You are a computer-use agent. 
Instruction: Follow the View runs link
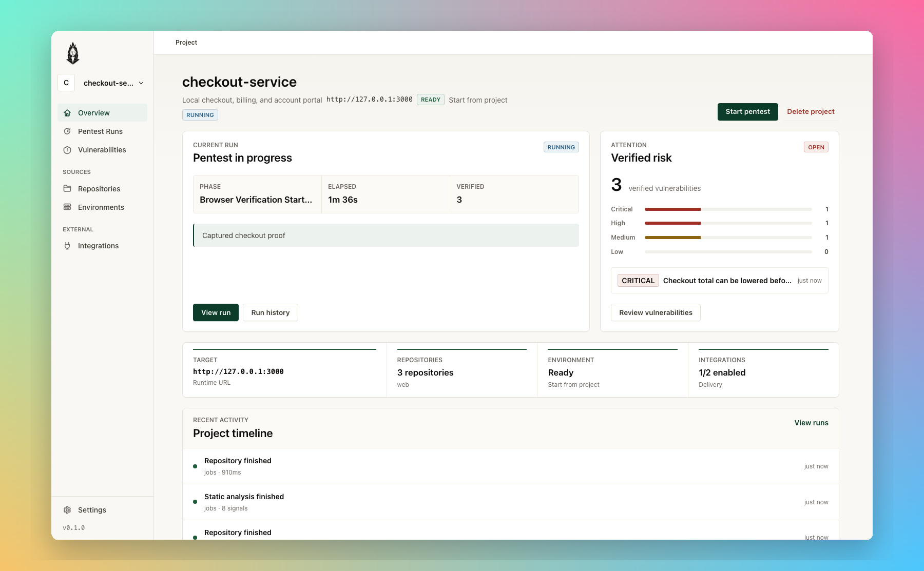point(811,423)
